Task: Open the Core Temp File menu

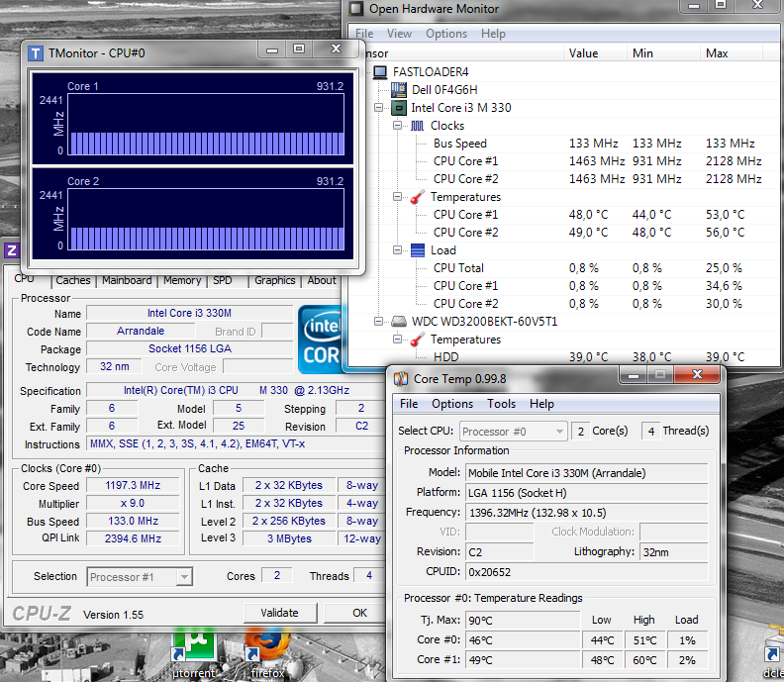Action: click(x=409, y=404)
